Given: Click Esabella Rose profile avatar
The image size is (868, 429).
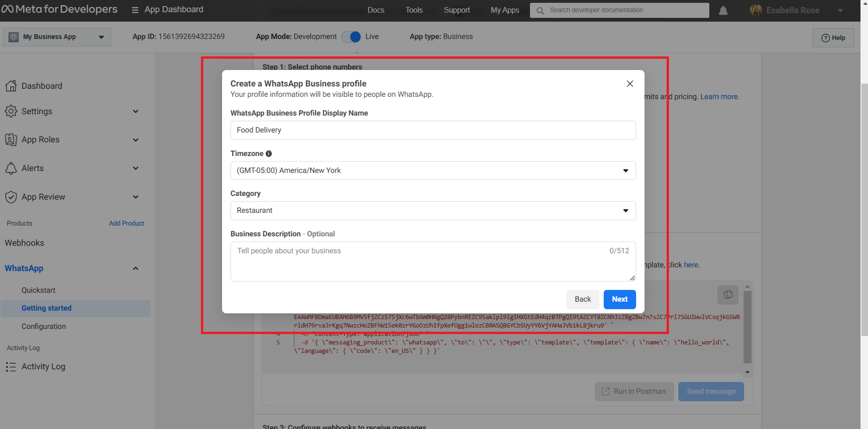Looking at the screenshot, I should click(x=756, y=10).
